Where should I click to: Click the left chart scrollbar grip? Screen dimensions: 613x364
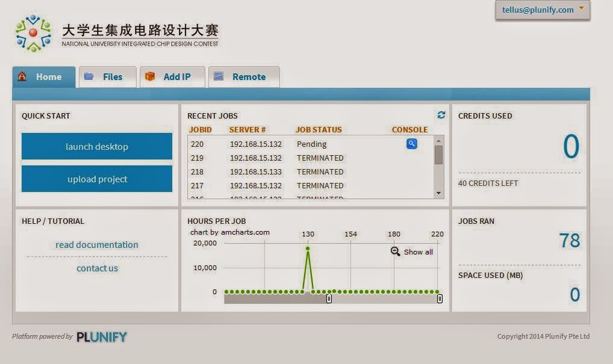coord(329,299)
